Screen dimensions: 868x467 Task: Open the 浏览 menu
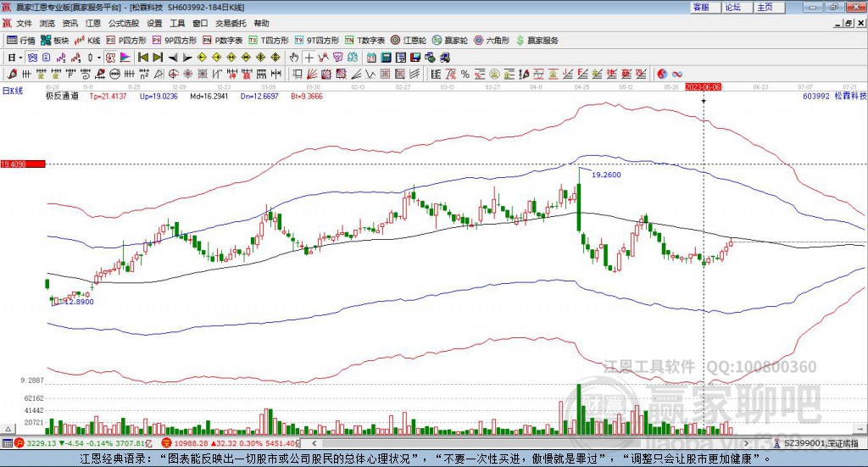(47, 23)
